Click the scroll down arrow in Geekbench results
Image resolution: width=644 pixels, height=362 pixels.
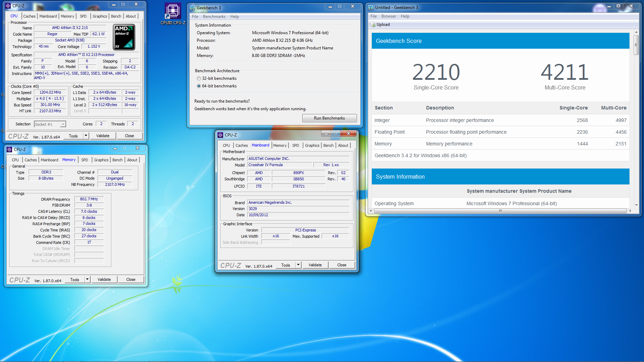pos(636,205)
